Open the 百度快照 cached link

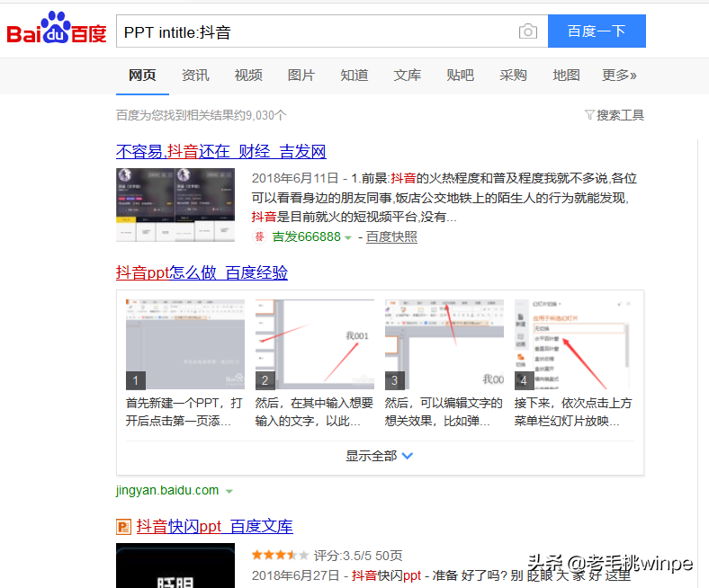[x=391, y=236]
